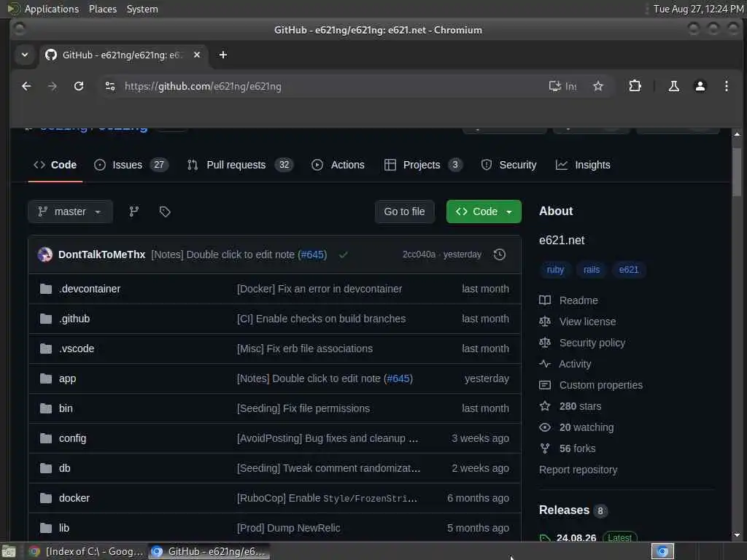Click Report repository link
The image size is (747, 560).
[x=578, y=470]
